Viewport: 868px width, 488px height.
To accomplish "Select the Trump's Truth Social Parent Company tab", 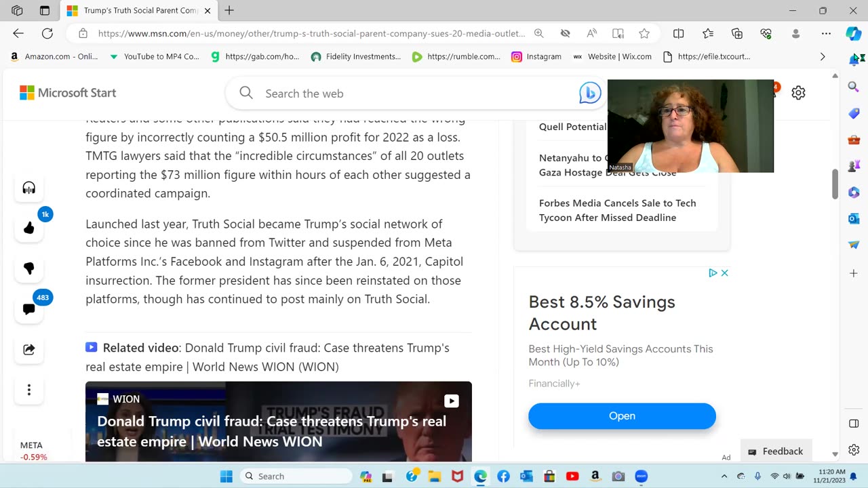I will 139,11.
